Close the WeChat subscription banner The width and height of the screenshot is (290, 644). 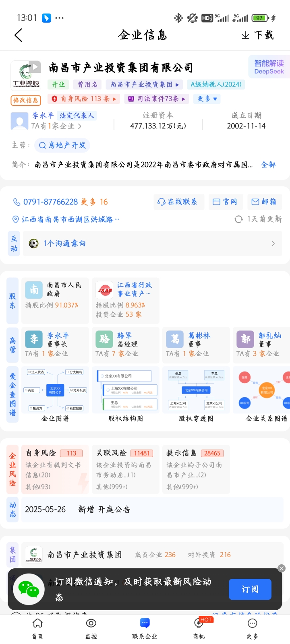click(282, 568)
